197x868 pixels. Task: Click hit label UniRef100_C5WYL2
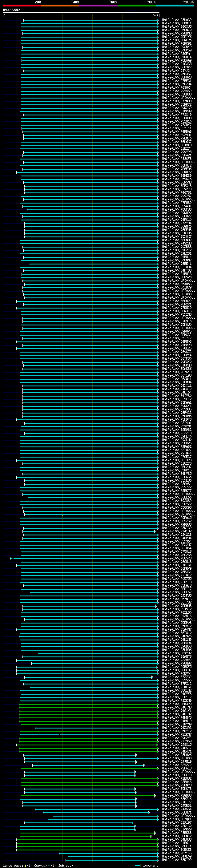click(x=176, y=731)
